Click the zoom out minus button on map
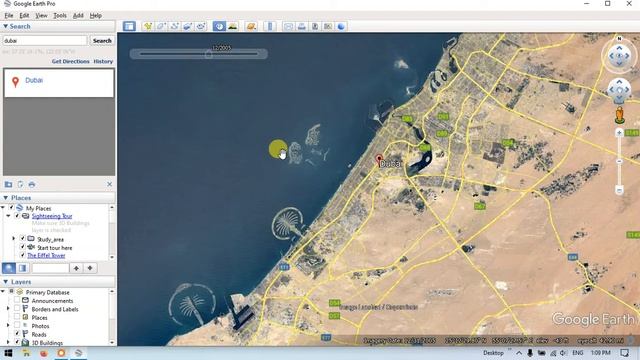This screenshot has width=640, height=360. point(619,190)
